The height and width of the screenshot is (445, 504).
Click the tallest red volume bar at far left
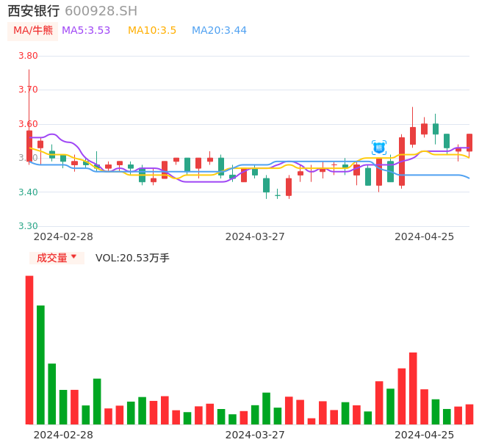coord(29,350)
